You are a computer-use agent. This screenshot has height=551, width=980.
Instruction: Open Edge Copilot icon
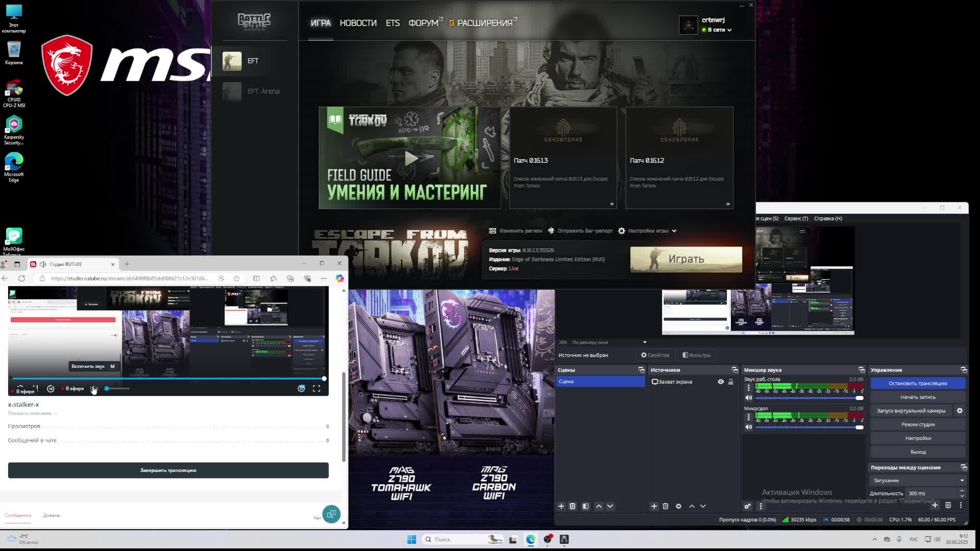click(339, 279)
